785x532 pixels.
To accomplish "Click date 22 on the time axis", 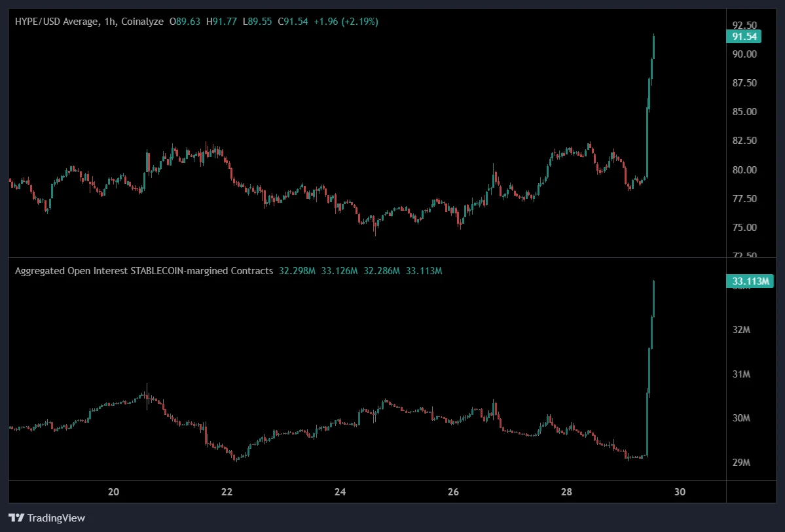I will [227, 492].
